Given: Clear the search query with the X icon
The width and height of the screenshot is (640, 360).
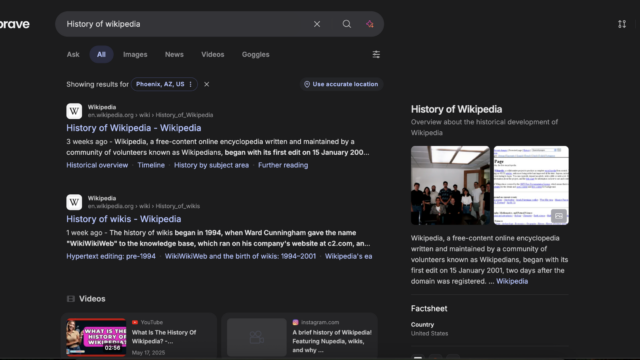Looking at the screenshot, I should (x=317, y=24).
